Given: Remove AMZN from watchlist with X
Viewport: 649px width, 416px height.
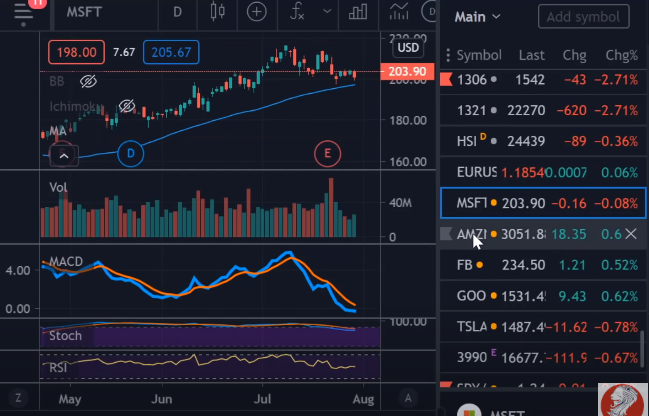Looking at the screenshot, I should [x=631, y=234].
